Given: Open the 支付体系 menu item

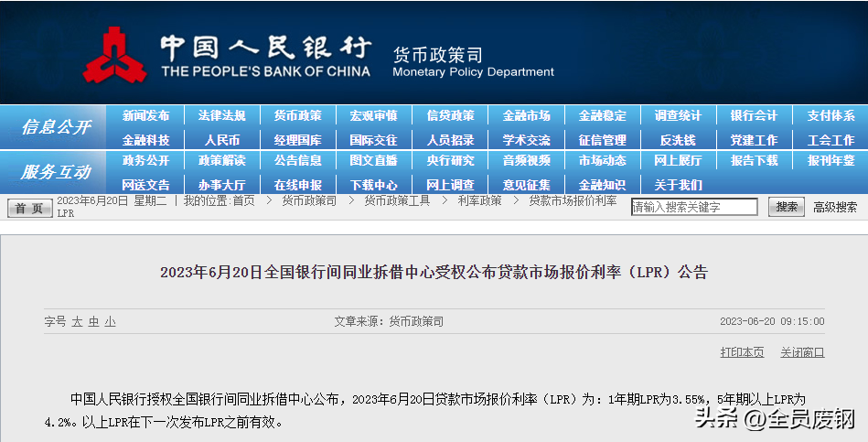Looking at the screenshot, I should click(830, 115).
